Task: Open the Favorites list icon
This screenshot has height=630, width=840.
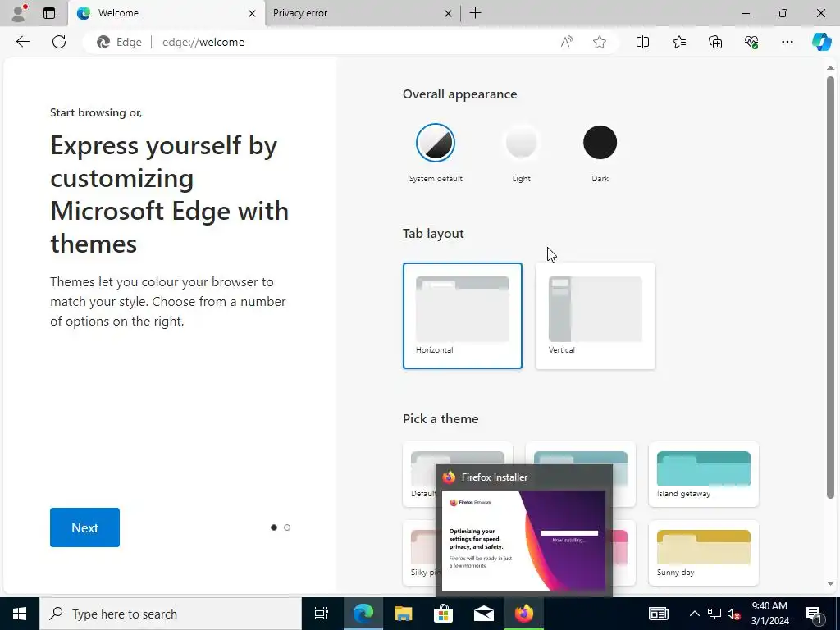Action: (678, 42)
